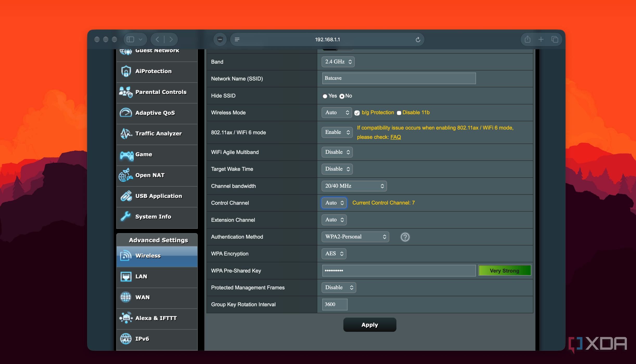This screenshot has height=364, width=636.
Task: Reload the page with the refresh icon
Action: pos(418,40)
